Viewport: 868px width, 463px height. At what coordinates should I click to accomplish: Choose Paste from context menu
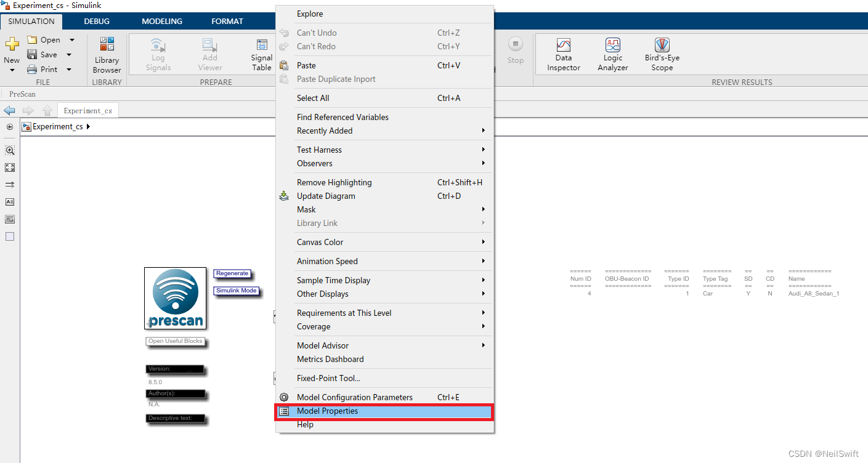pos(384,65)
